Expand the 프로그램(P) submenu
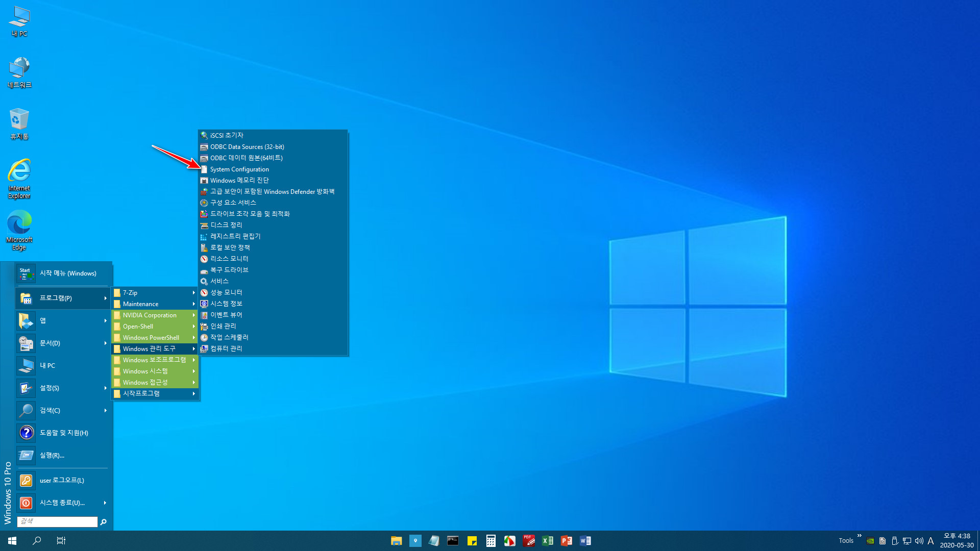 tap(63, 298)
